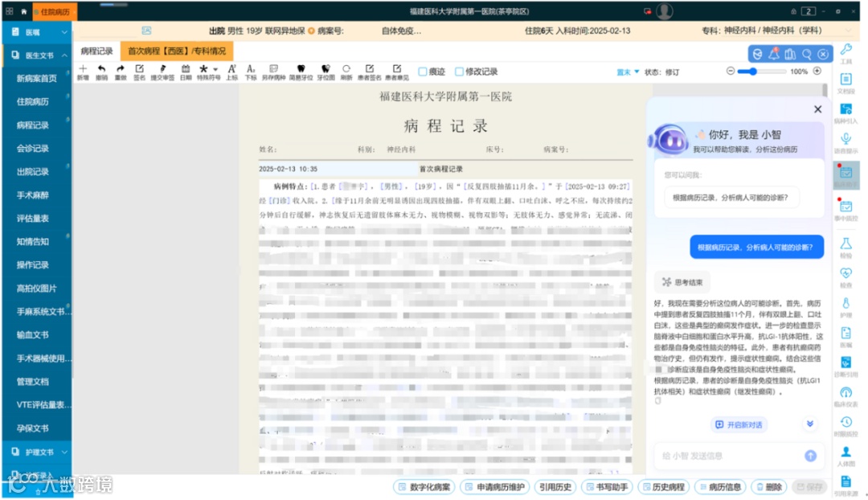Collapse the 医生文书 section in left sidebar
The height and width of the screenshot is (500, 868).
pos(64,55)
